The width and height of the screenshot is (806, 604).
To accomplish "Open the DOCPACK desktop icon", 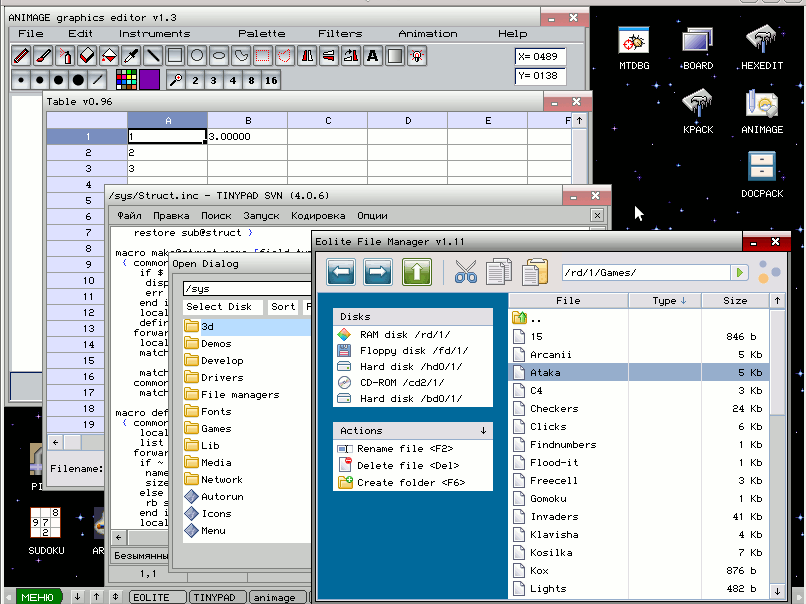I will pos(762,176).
